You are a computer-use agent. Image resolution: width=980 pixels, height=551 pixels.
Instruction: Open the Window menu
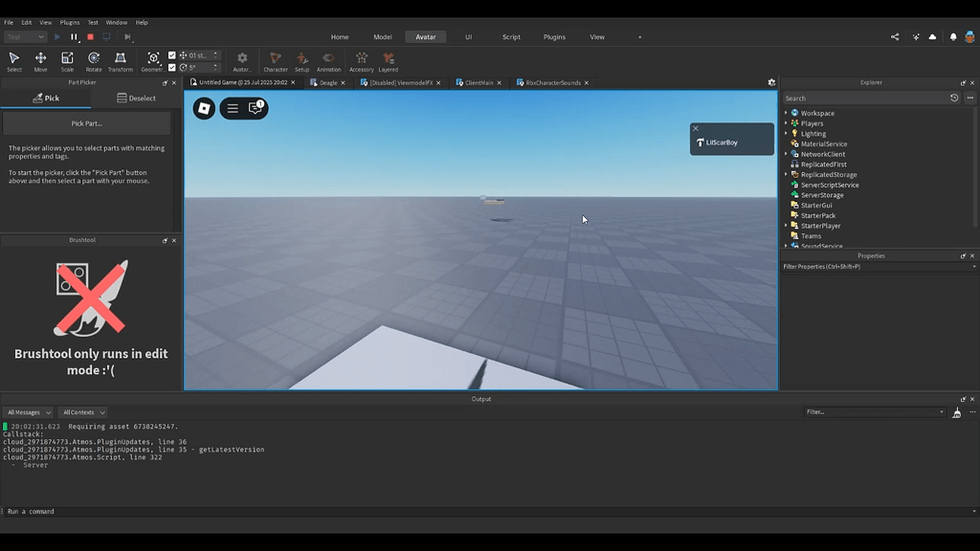tap(116, 23)
